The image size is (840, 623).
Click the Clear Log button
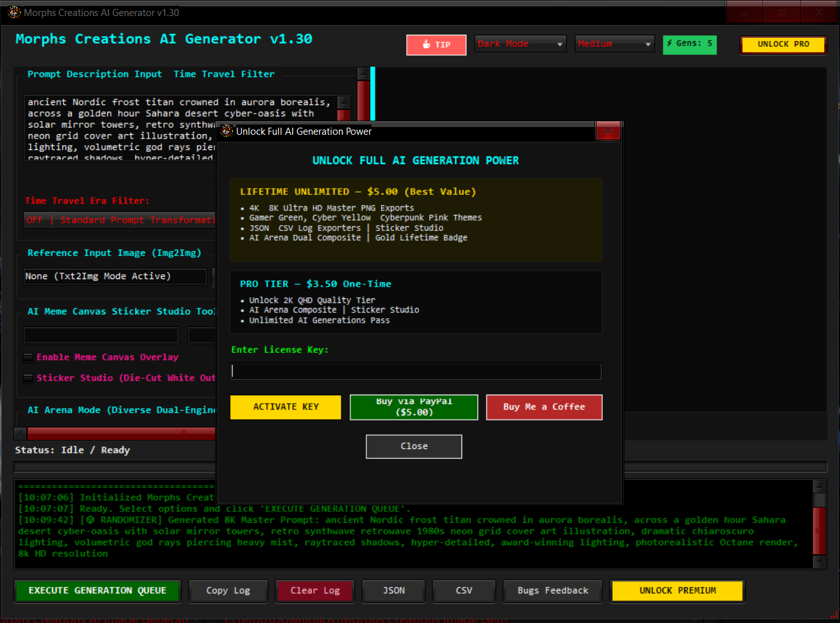coord(314,591)
